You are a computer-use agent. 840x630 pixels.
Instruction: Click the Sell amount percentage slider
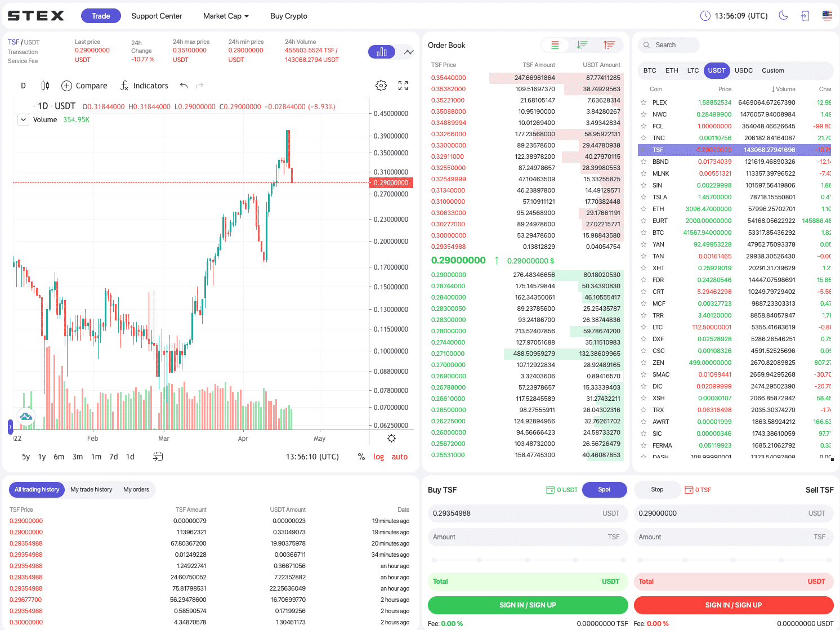pyautogui.click(x=734, y=560)
